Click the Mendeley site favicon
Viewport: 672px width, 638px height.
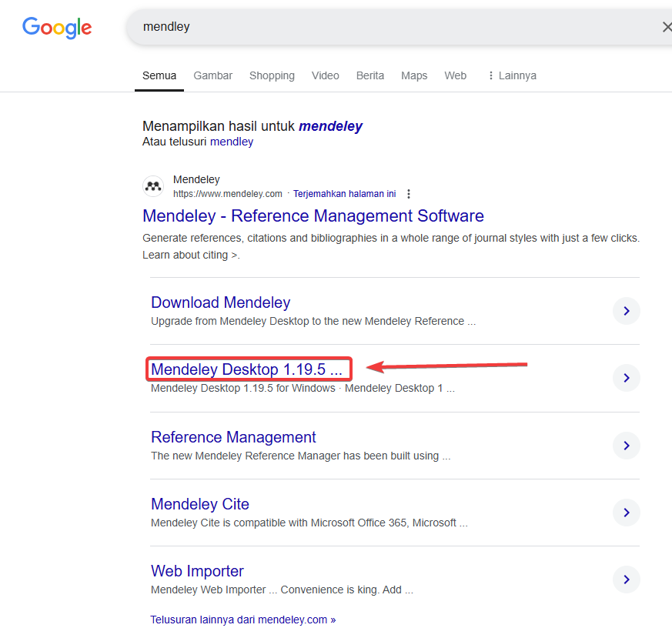click(x=153, y=186)
